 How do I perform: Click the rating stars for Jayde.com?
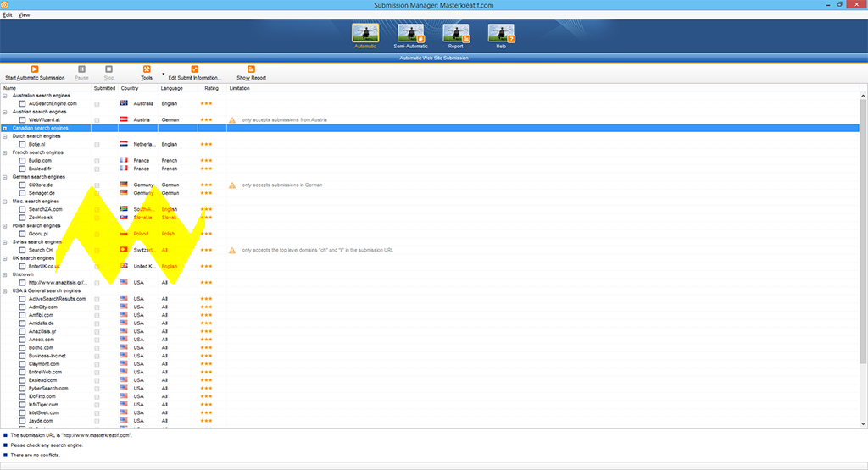pyautogui.click(x=207, y=421)
